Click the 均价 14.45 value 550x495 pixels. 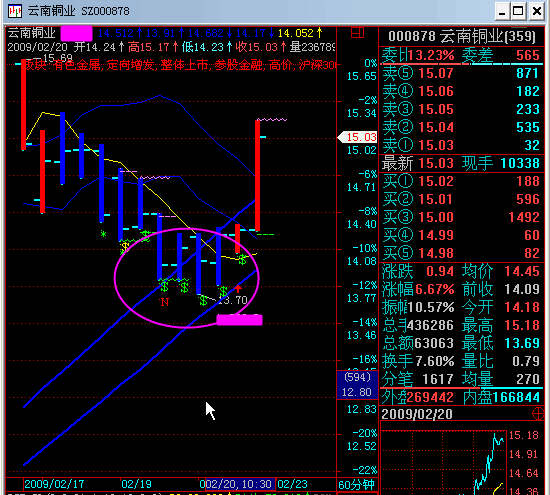(x=522, y=271)
